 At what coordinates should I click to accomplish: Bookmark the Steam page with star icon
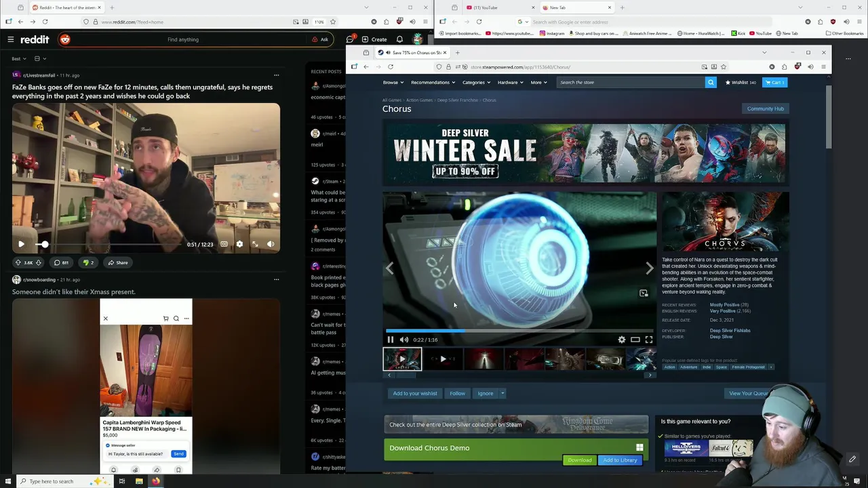pyautogui.click(x=724, y=66)
